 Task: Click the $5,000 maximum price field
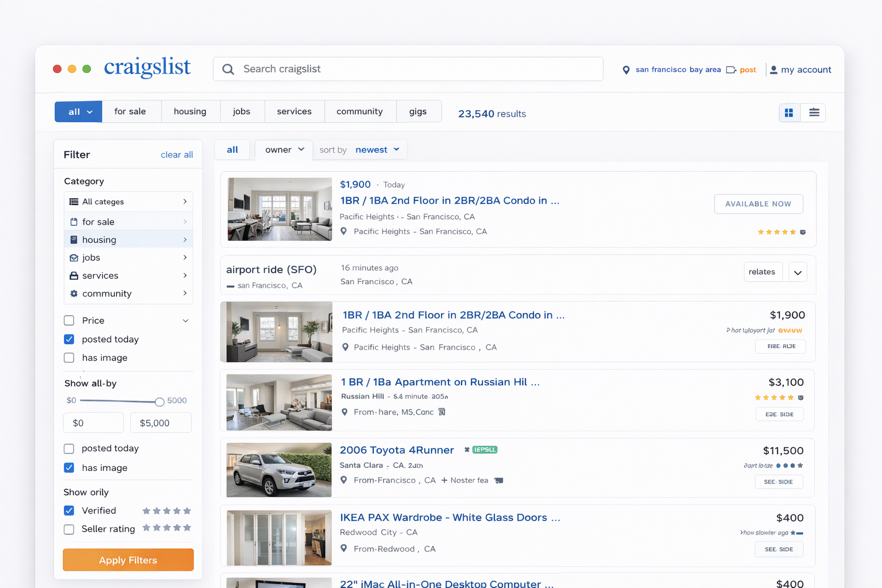click(161, 423)
